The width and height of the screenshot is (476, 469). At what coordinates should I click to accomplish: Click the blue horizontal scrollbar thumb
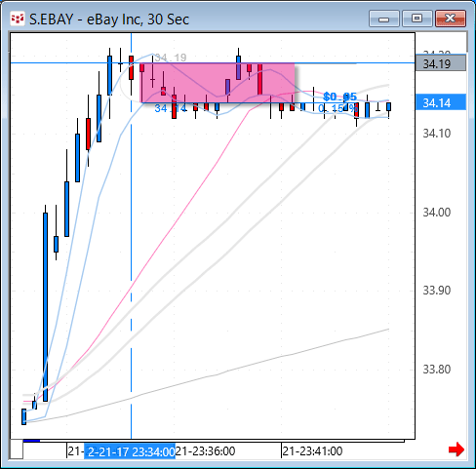click(x=31, y=441)
